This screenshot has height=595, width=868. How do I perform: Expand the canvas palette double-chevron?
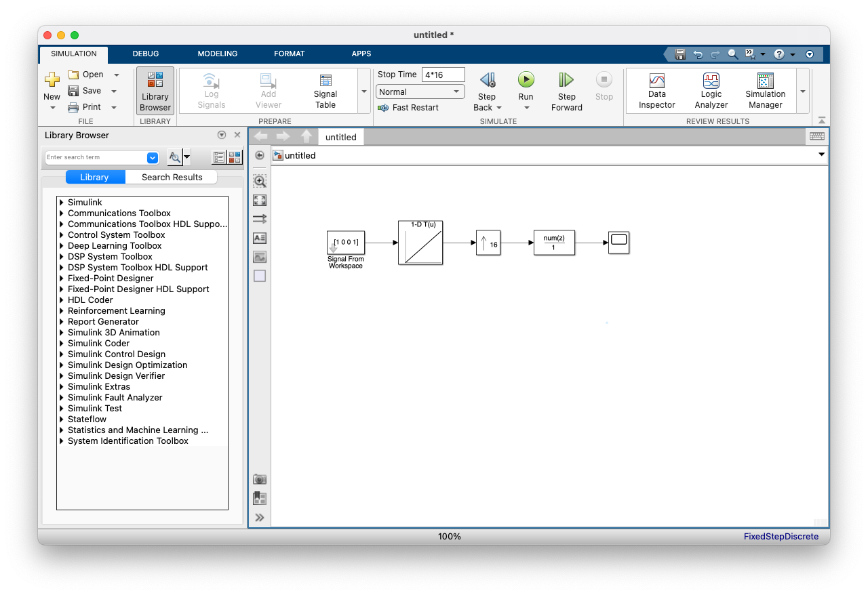(260, 518)
